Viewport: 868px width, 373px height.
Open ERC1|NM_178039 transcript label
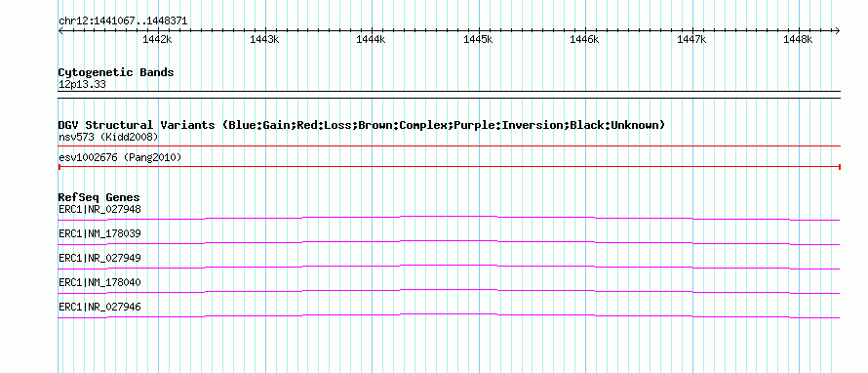tap(99, 234)
